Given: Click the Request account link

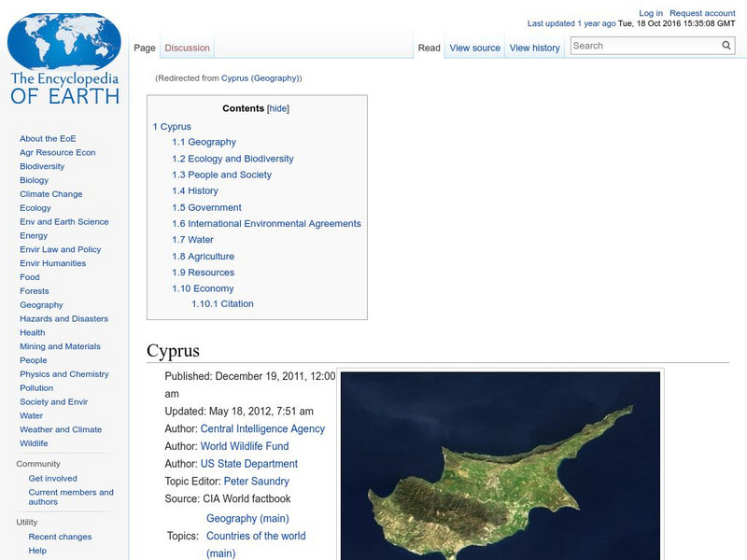Looking at the screenshot, I should pos(702,13).
